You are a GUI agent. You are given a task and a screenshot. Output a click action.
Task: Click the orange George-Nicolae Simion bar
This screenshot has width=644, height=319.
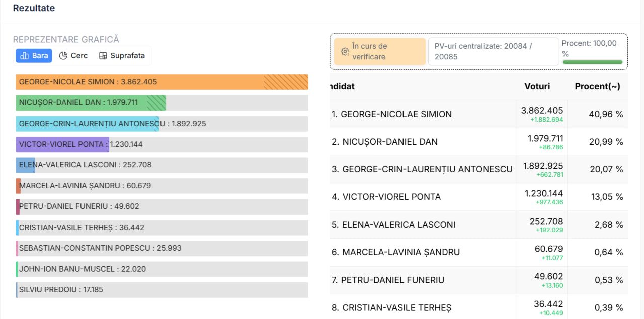click(161, 82)
